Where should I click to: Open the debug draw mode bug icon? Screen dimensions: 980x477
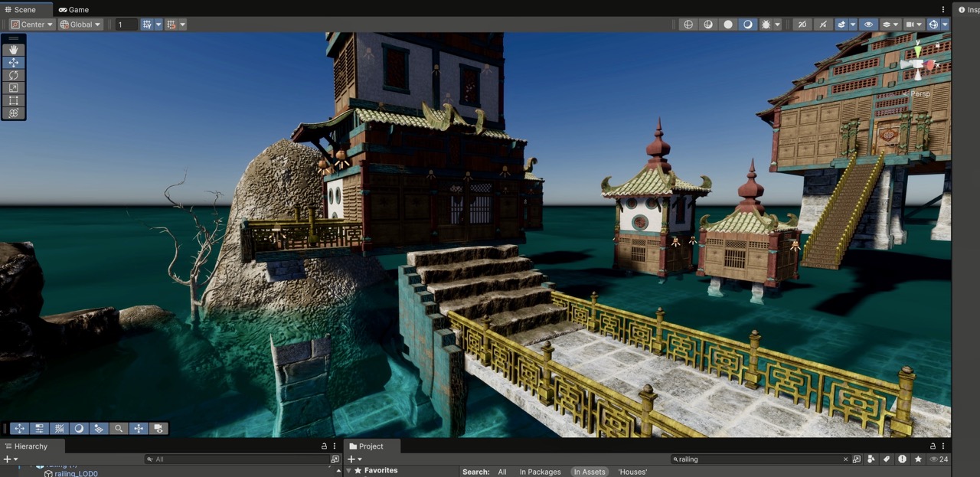click(766, 25)
